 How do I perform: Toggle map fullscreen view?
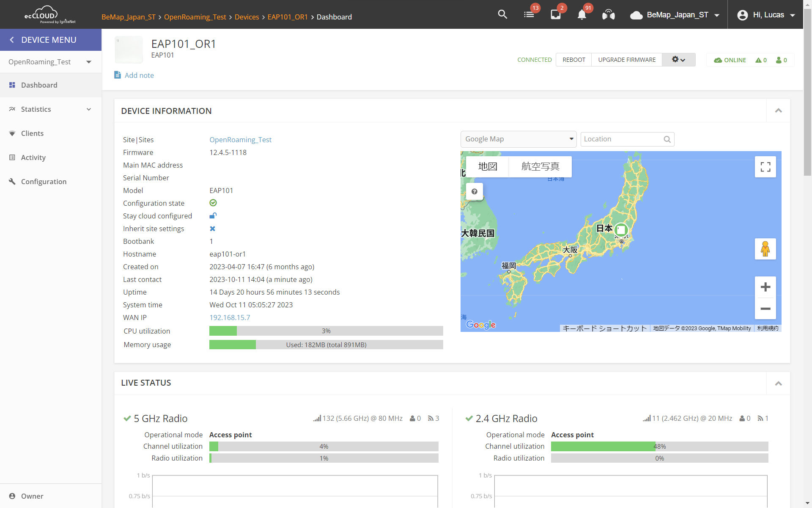[765, 167]
